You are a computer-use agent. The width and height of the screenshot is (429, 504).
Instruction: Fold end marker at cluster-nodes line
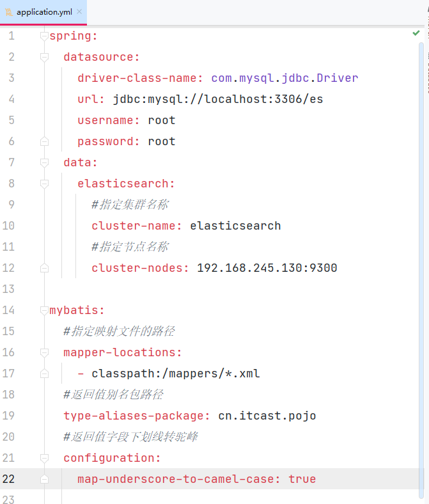click(44, 268)
